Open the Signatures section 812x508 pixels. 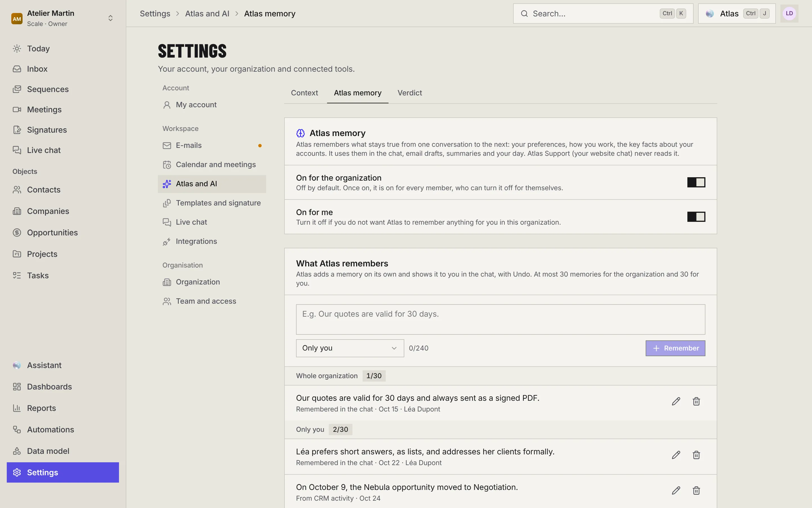click(x=63, y=130)
